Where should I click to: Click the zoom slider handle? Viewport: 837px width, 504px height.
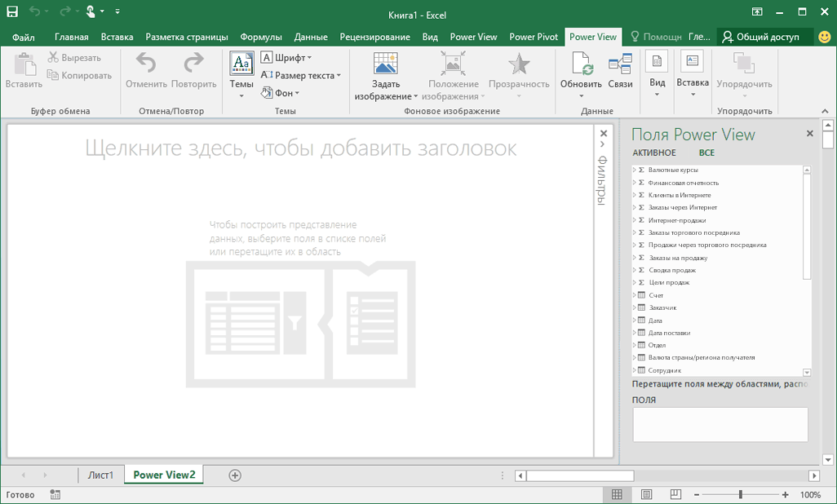(741, 495)
